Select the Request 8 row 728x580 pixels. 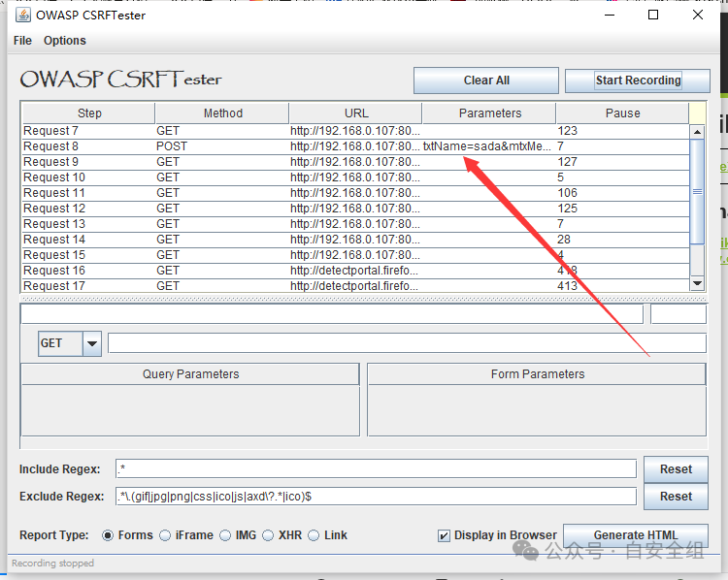[355, 146]
